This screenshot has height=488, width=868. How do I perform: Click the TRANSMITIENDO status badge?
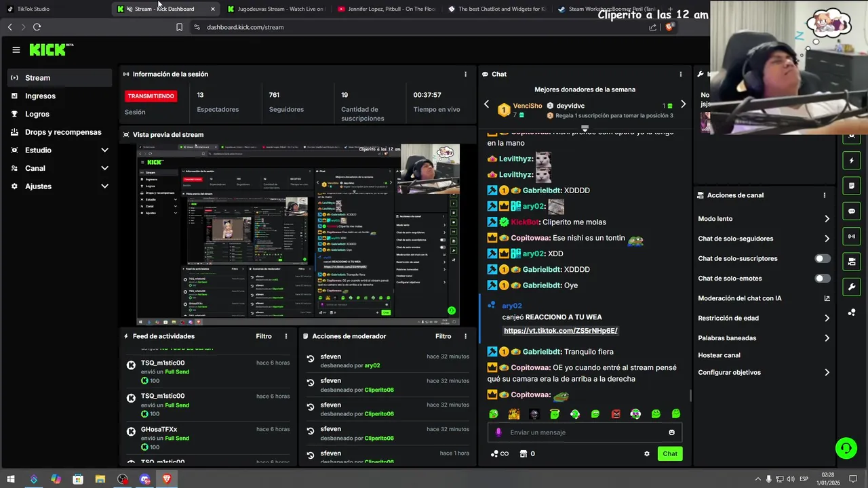[x=151, y=96]
